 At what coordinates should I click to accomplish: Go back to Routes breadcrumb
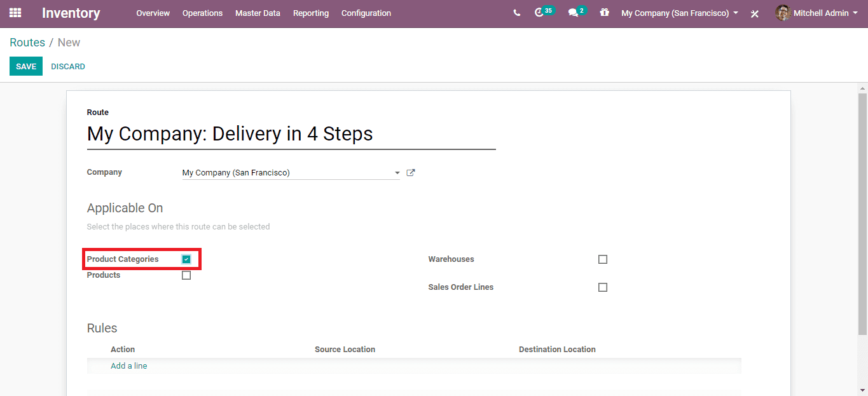(x=27, y=43)
